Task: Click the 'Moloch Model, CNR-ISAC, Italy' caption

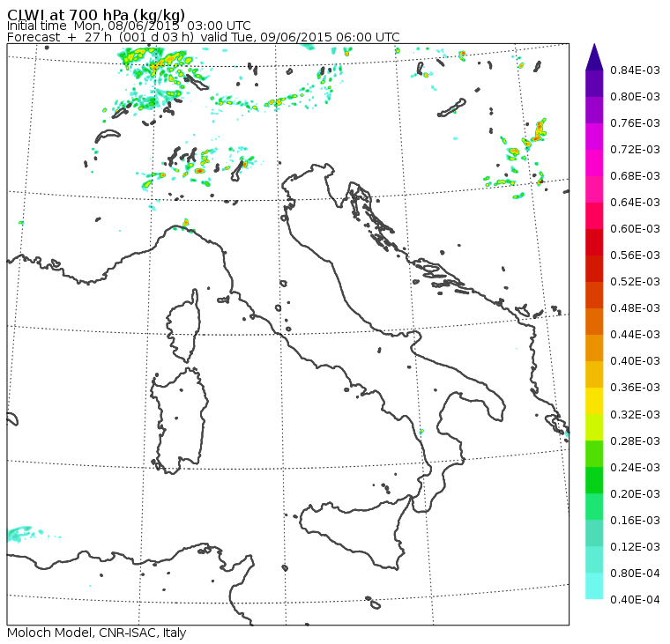Action: click(x=97, y=633)
